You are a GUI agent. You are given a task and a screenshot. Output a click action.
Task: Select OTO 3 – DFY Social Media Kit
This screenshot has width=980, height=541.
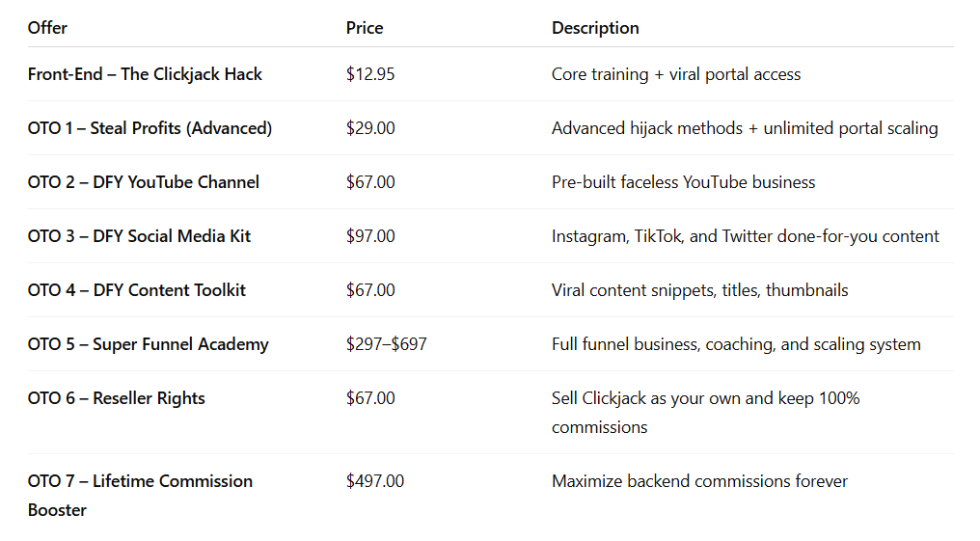coord(139,236)
